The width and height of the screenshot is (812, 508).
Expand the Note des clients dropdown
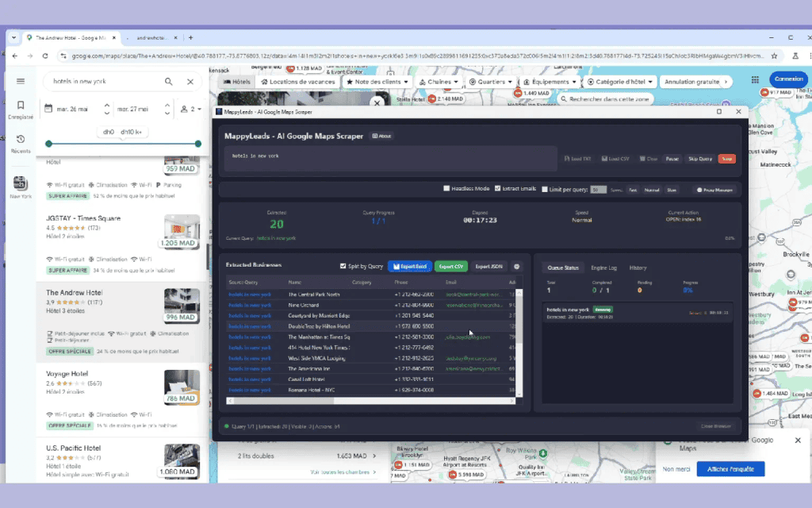pyautogui.click(x=377, y=82)
